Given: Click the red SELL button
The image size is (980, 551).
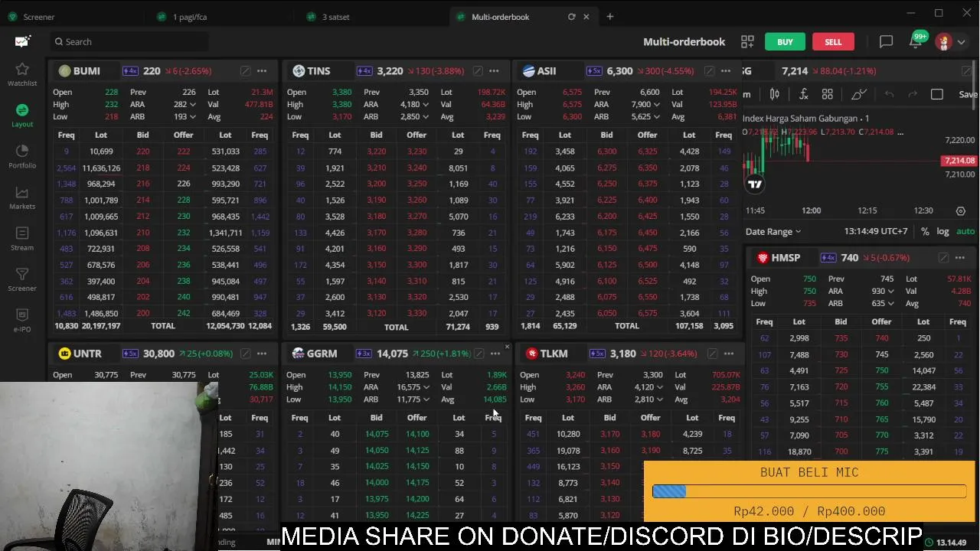Looking at the screenshot, I should [x=833, y=42].
